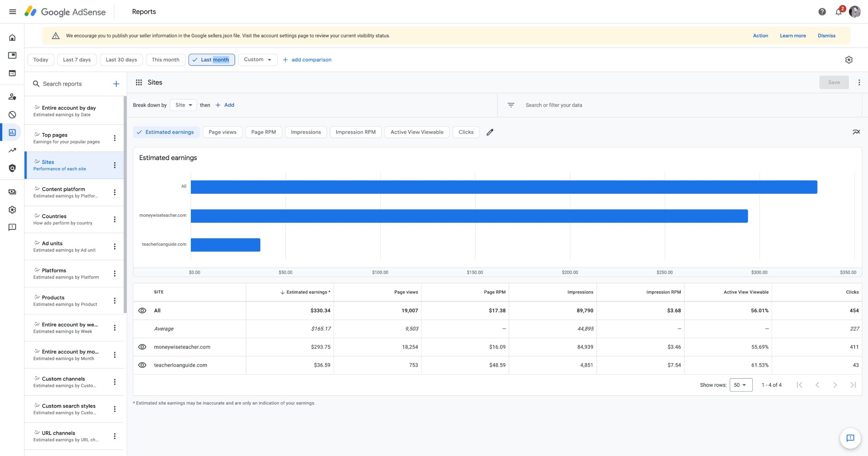Enable the Clicks metric chip

pos(466,132)
